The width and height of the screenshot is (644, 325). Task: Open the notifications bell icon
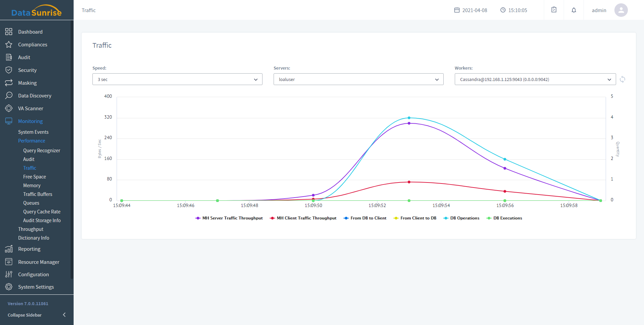pos(574,10)
